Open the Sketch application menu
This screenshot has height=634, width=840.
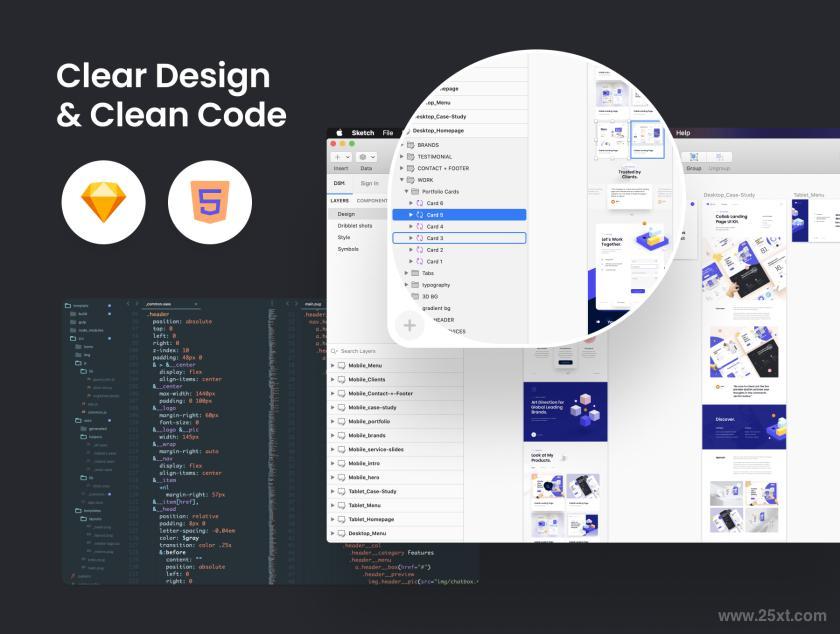coord(363,133)
